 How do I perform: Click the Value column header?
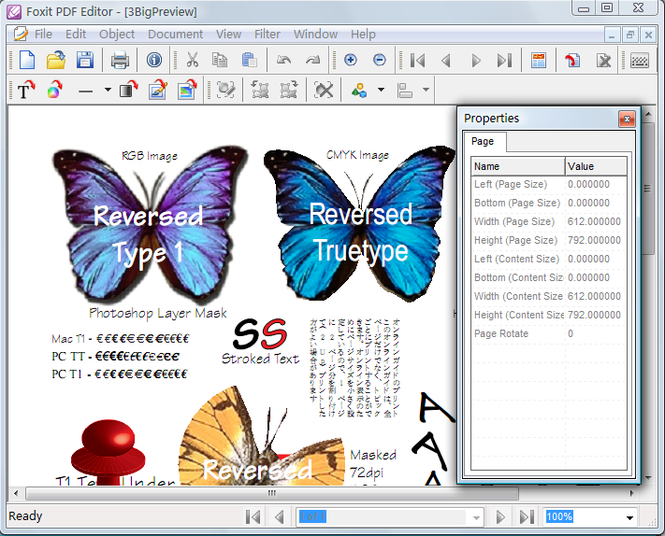coord(596,166)
